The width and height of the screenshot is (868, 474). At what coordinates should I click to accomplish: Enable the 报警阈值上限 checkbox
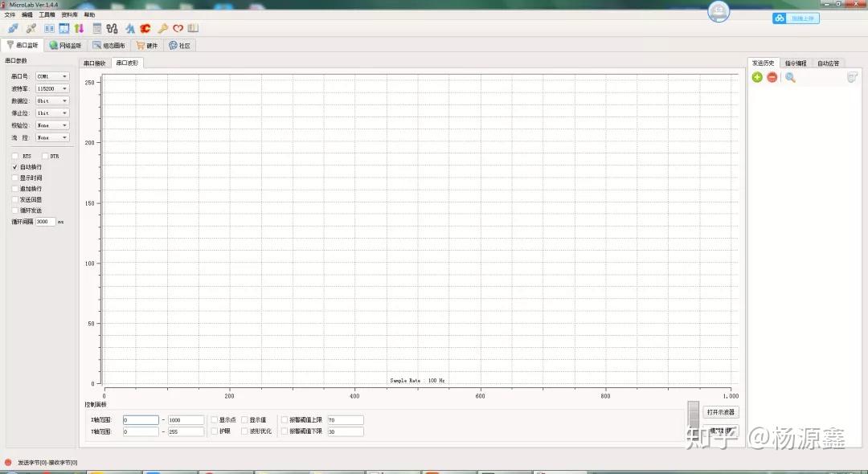pyautogui.click(x=285, y=420)
